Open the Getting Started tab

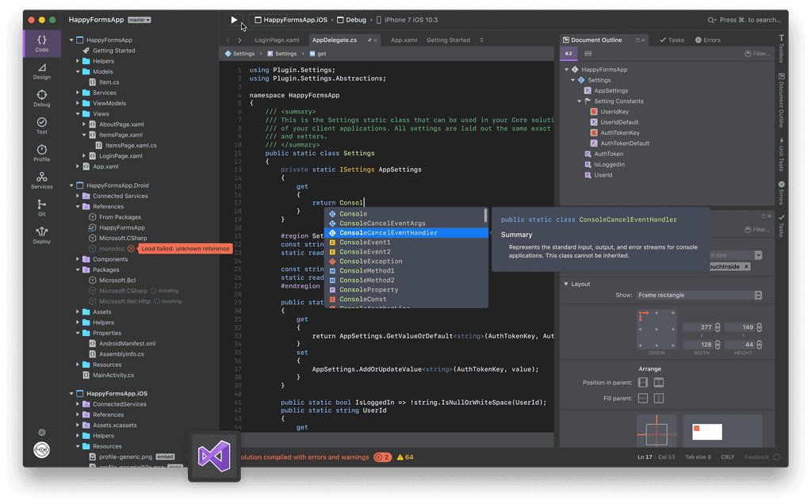tap(448, 40)
